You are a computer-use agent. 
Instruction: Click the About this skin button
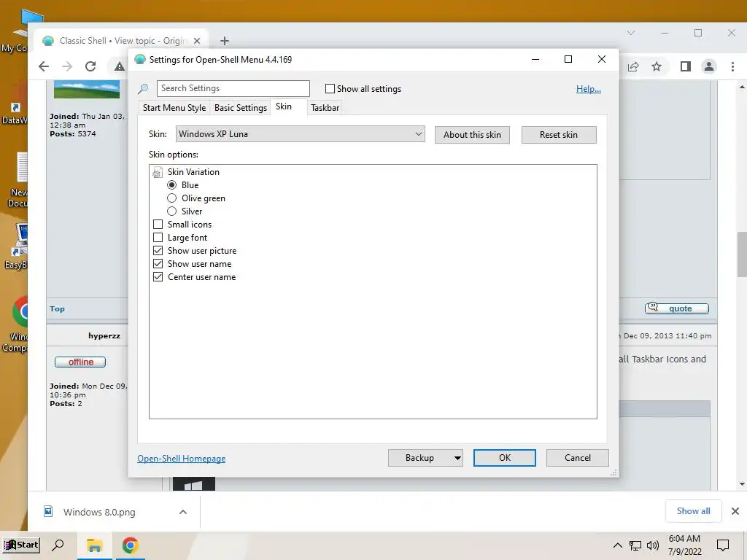472,135
